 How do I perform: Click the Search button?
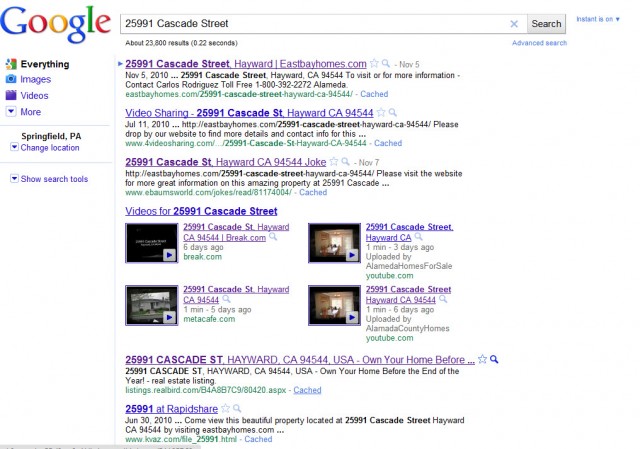pos(546,24)
